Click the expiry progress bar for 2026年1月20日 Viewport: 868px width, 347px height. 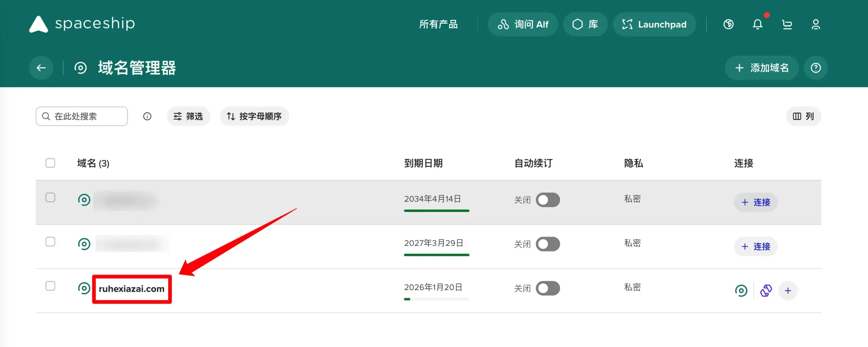[x=437, y=299]
